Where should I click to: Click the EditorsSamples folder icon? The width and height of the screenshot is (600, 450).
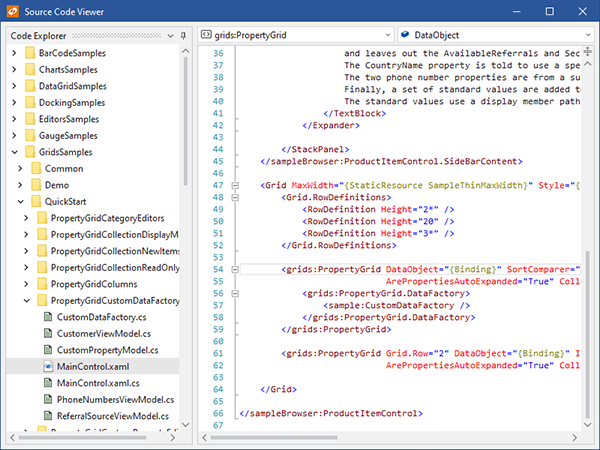[x=30, y=119]
